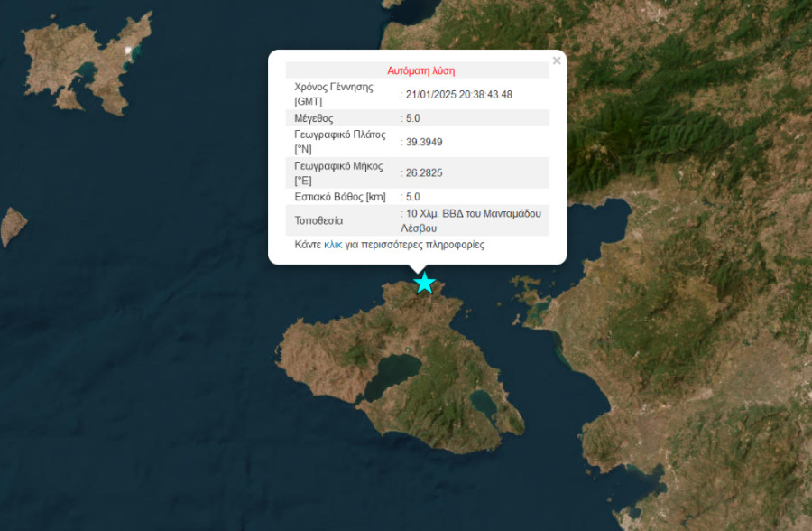Image resolution: width=812 pixels, height=531 pixels.
Task: Open the κλικ link for more information
Action: tap(332, 244)
